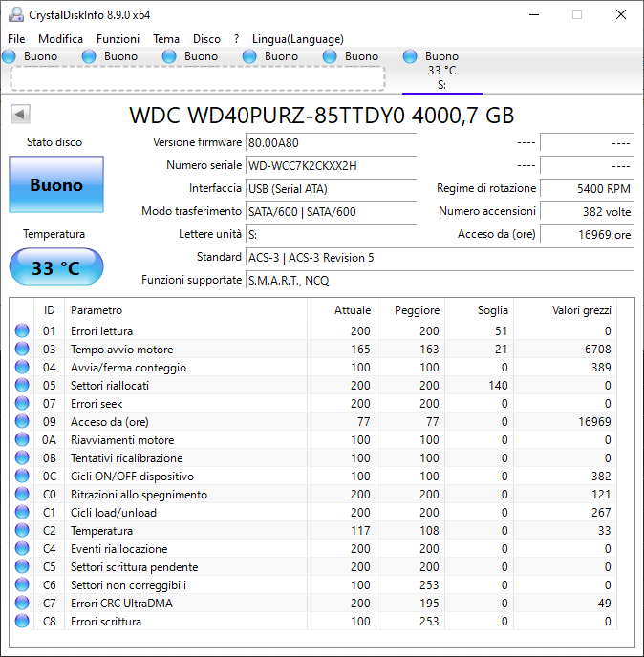Click the Funzioni supportate field S.M.A.R.T., NCQ
The height and width of the screenshot is (657, 644).
[440, 281]
